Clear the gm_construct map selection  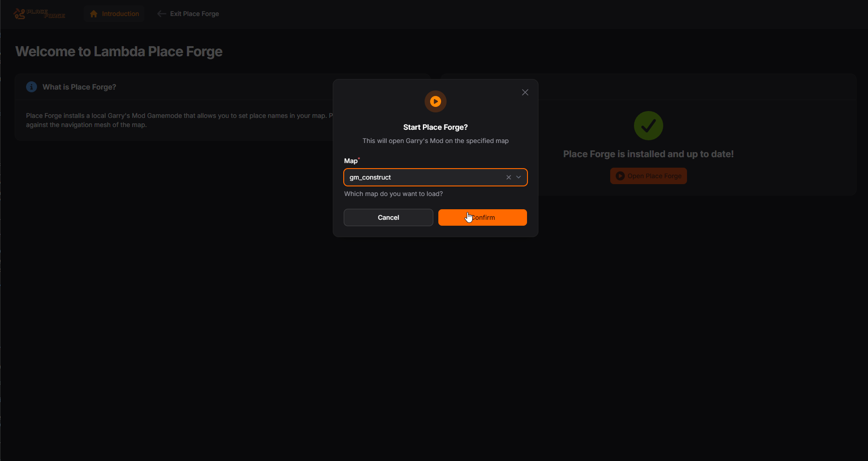pos(508,177)
